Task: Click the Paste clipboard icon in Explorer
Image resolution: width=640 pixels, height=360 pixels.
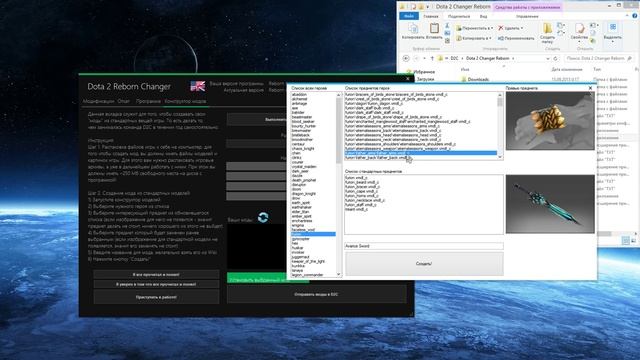Action: (434, 29)
